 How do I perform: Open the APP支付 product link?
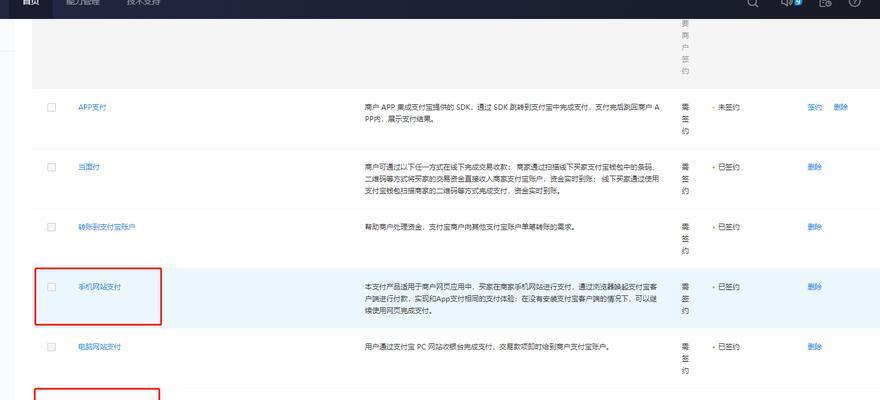[x=92, y=107]
